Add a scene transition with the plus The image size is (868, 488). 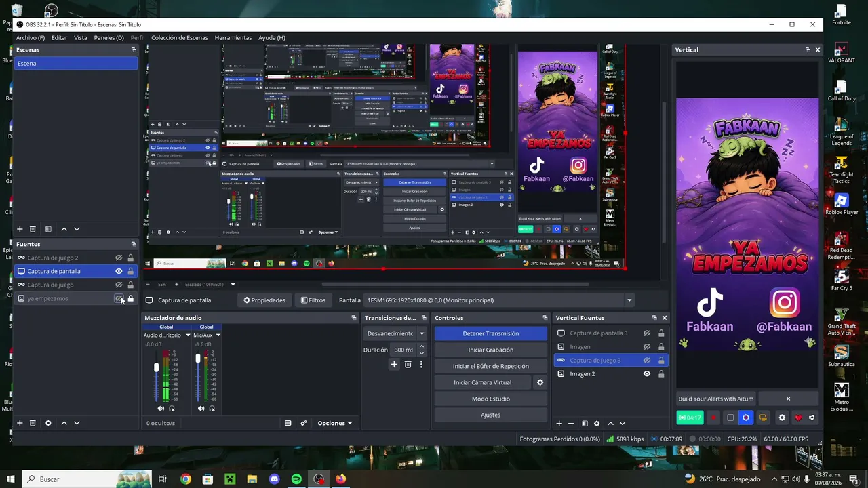(x=394, y=364)
